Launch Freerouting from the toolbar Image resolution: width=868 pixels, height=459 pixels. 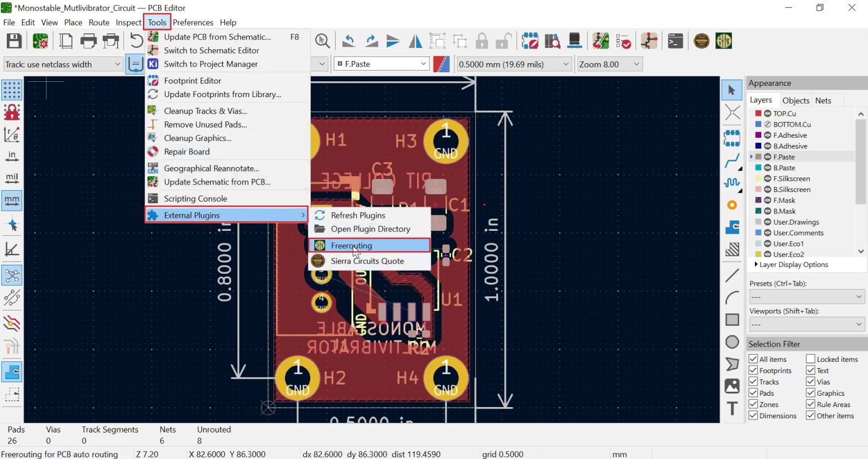[x=724, y=41]
